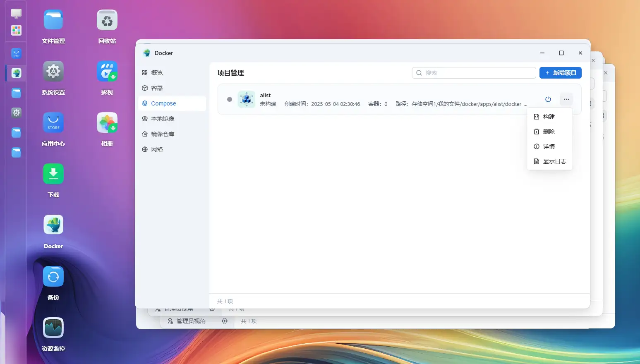Toggle power on the alist project
Viewport: 640px width, 364px height.
click(548, 99)
